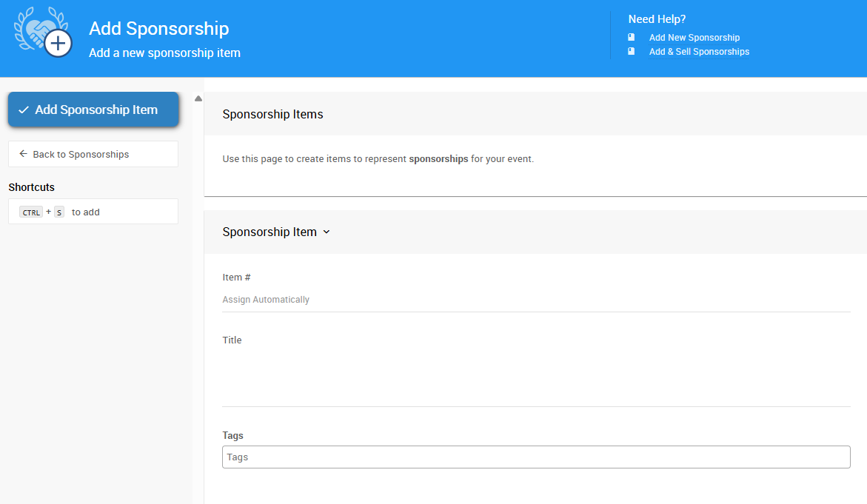
Task: Click the Add Sponsorship Item button
Action: 93,110
